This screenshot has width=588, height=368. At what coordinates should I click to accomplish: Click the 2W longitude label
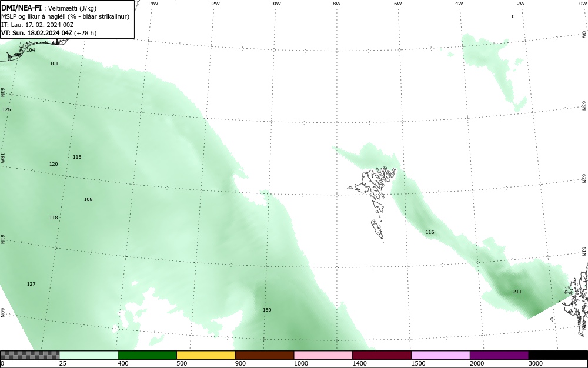point(520,4)
